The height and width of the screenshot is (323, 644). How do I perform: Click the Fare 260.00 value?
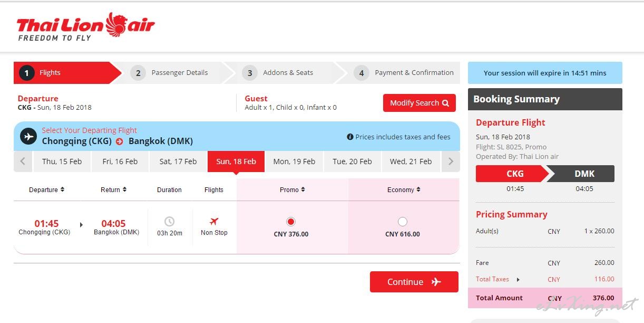604,263
